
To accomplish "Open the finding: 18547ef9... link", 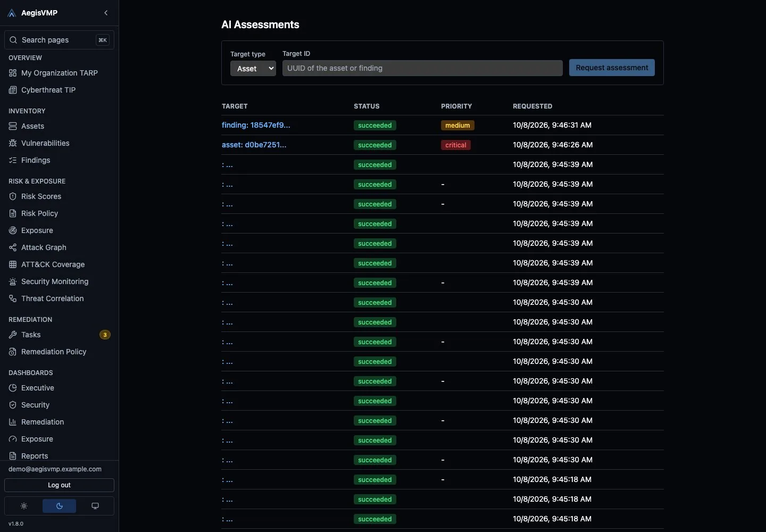I will (256, 125).
